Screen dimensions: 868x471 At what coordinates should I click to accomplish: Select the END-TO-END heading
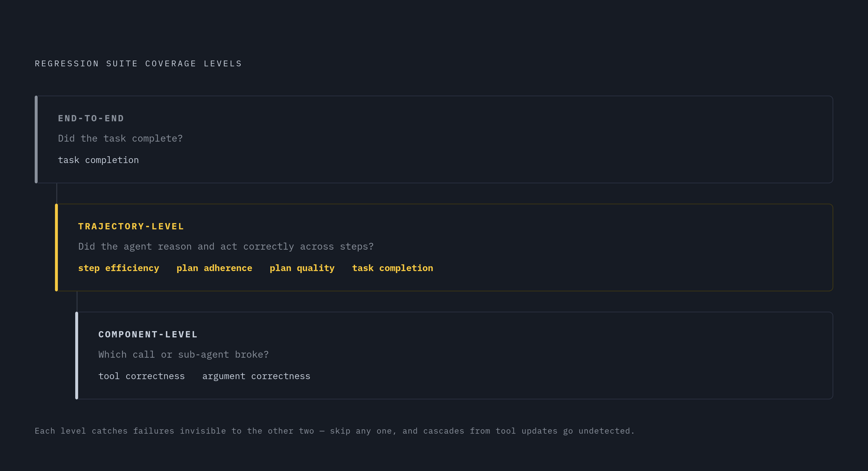coord(91,118)
